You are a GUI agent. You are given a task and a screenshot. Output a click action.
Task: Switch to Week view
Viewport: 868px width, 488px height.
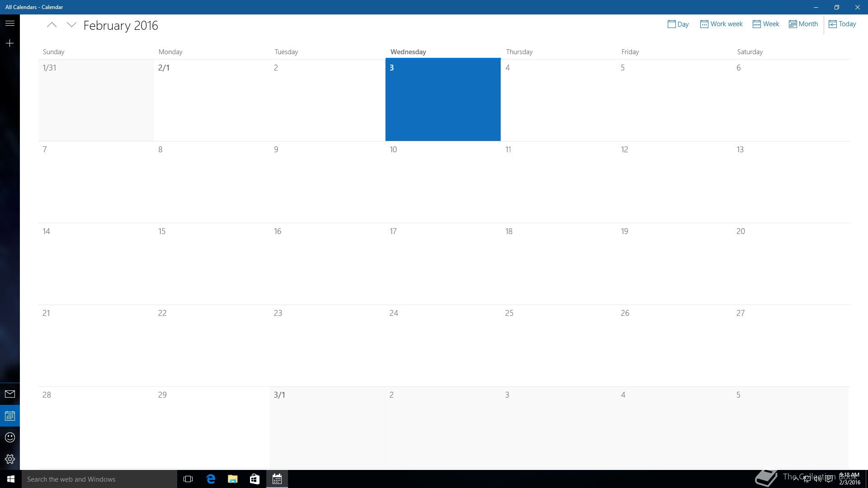pyautogui.click(x=766, y=24)
